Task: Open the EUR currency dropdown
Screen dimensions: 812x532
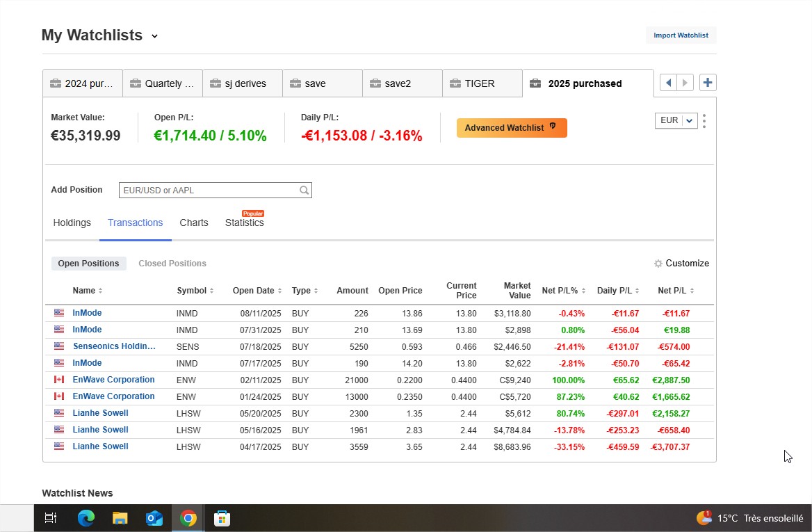Action: pos(675,120)
